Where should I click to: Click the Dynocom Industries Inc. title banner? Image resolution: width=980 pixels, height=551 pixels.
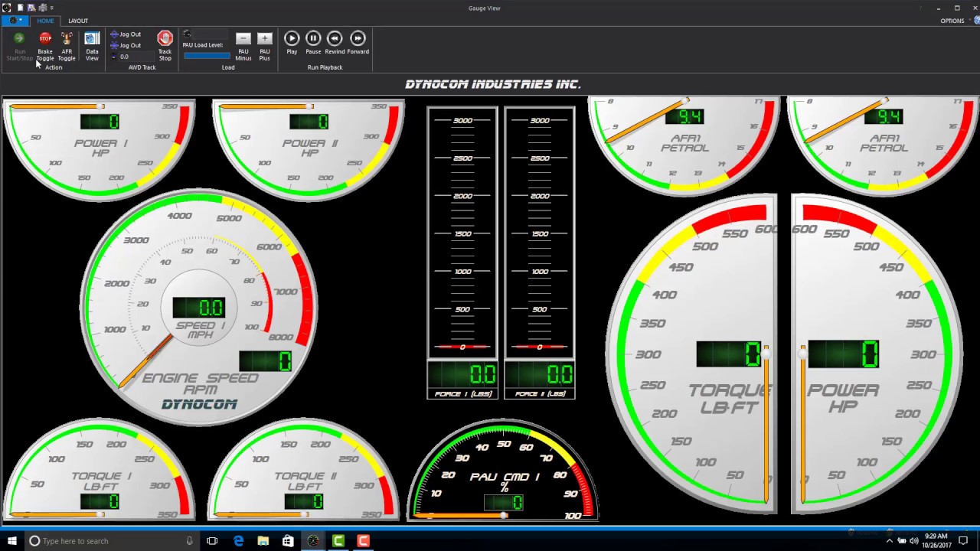point(493,84)
